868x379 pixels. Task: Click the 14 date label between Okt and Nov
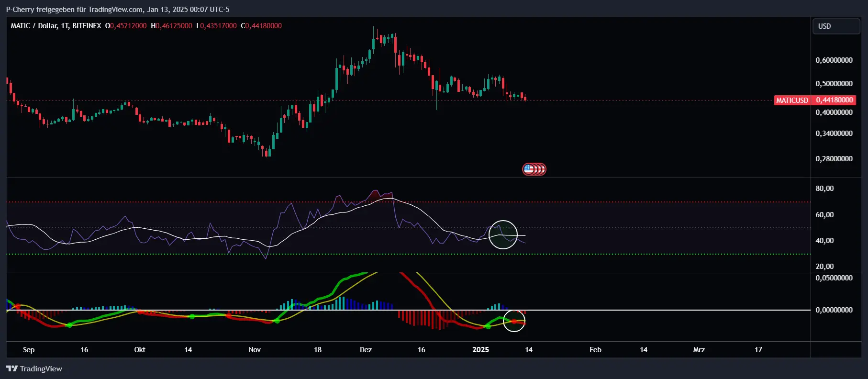click(188, 350)
